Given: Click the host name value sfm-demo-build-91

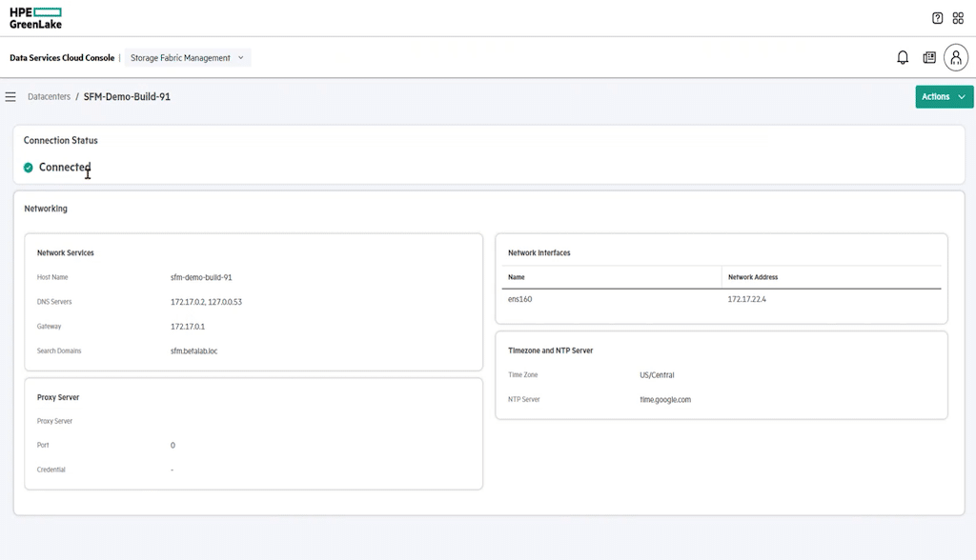Looking at the screenshot, I should pos(201,277).
